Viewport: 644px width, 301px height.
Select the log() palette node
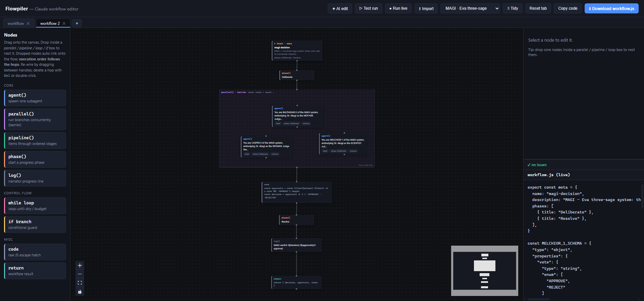(x=35, y=178)
